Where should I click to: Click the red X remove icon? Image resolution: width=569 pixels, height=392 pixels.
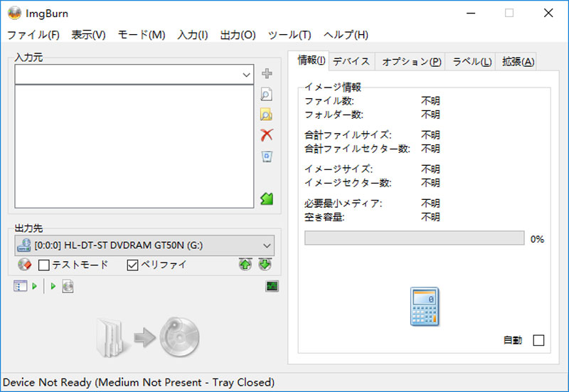click(267, 135)
